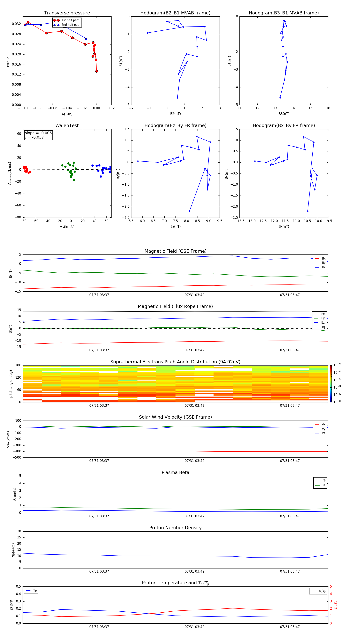Select '|B|' in the Flux Rope legend
The image size is (351, 644).
[320, 327]
